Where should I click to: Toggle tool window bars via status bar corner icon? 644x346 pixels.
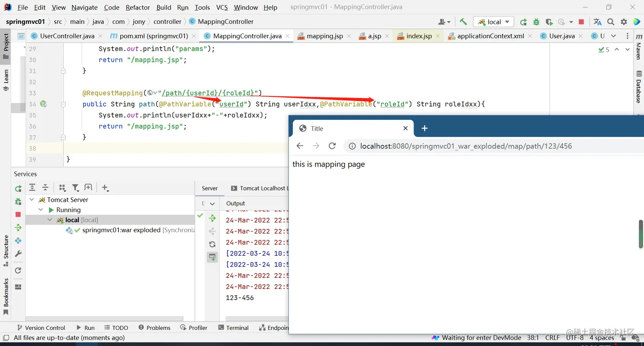coord(6,338)
